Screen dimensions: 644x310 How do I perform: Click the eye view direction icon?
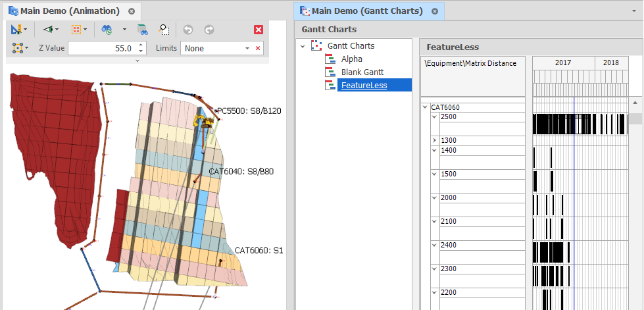48,30
